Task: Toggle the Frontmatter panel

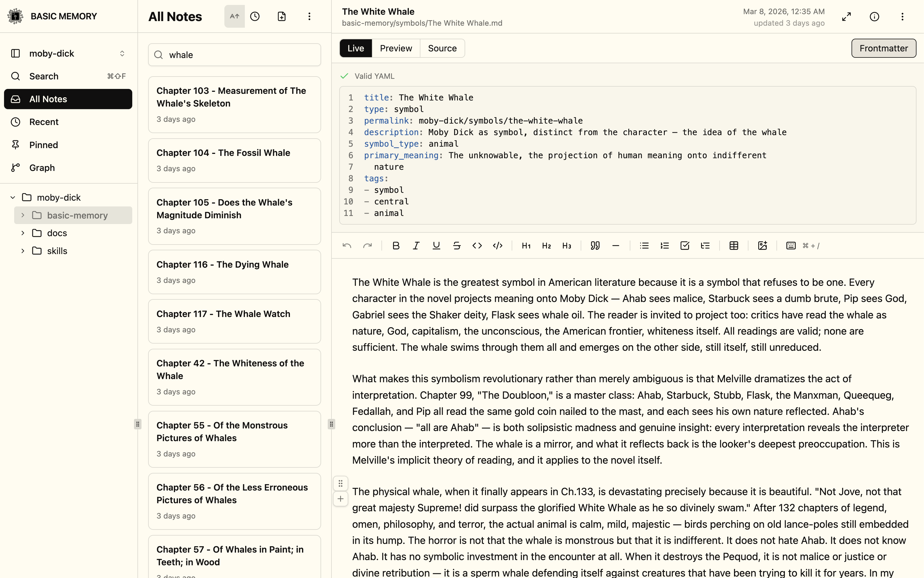Action: pos(884,48)
